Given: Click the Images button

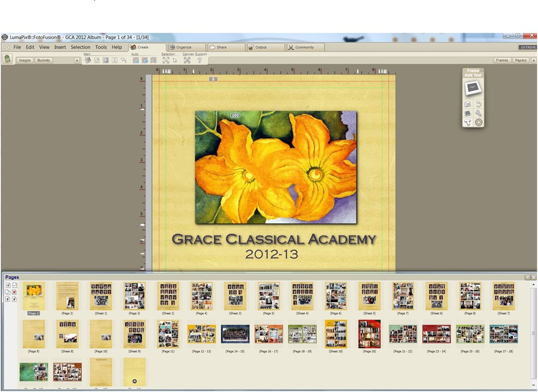Looking at the screenshot, I should (x=25, y=60).
